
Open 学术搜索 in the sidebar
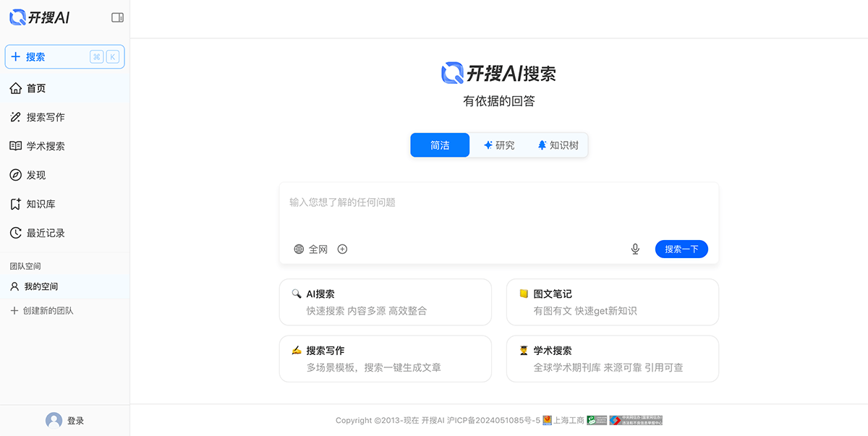tap(64, 146)
